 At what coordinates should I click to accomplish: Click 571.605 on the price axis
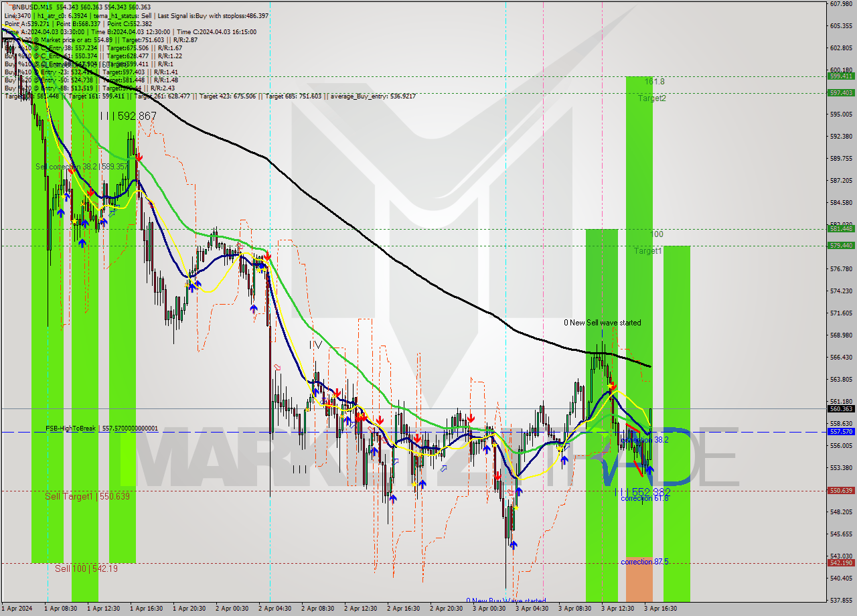(841, 313)
